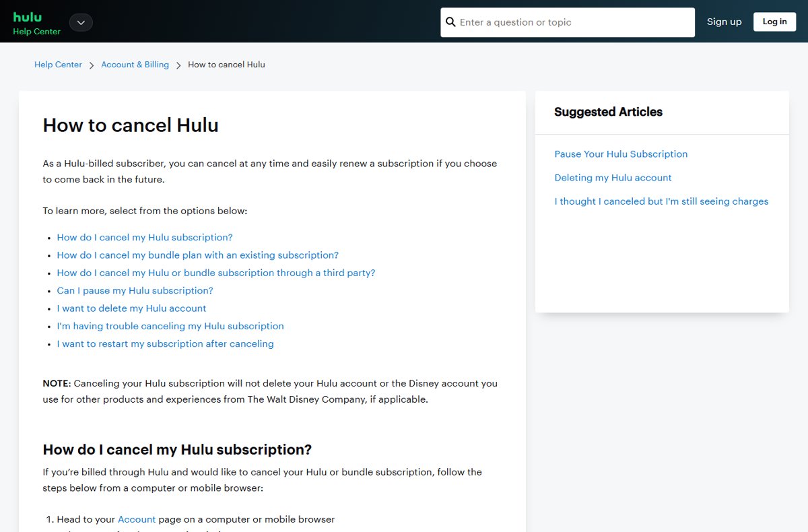The image size is (808, 532).
Task: Click the bold 'NOTE:' text
Action: point(57,383)
